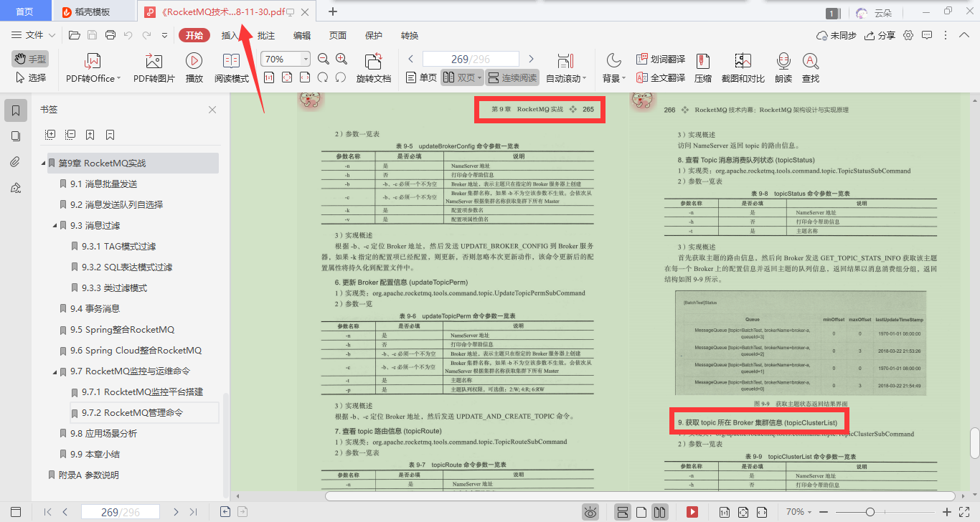The width and height of the screenshot is (980, 522).
Task: Click 划词翻译 word translation
Action: pyautogui.click(x=660, y=60)
